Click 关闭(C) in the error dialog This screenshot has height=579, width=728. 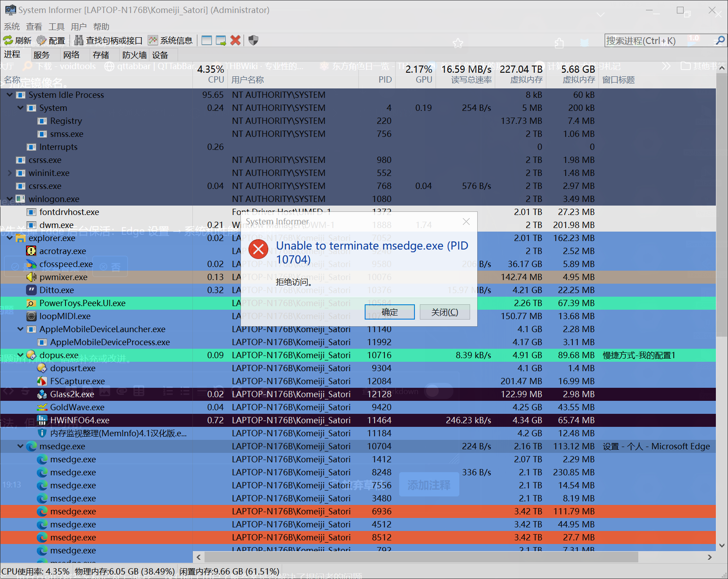[x=445, y=312]
